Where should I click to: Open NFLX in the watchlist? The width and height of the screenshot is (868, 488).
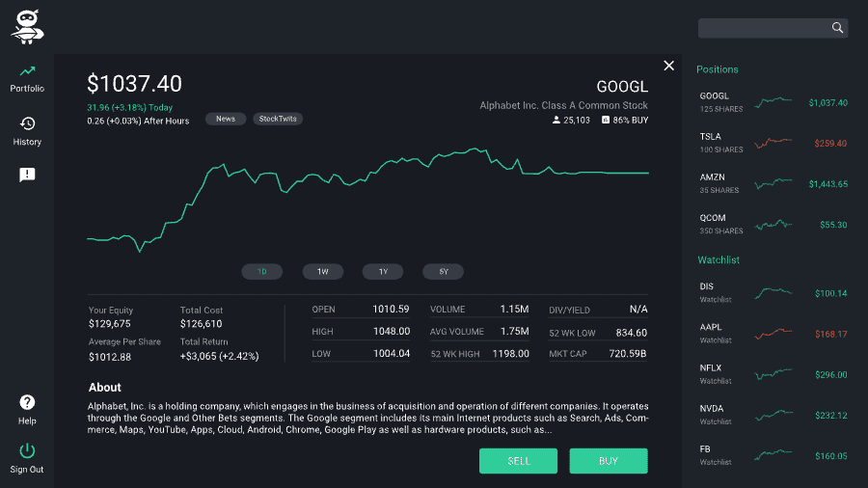point(773,374)
